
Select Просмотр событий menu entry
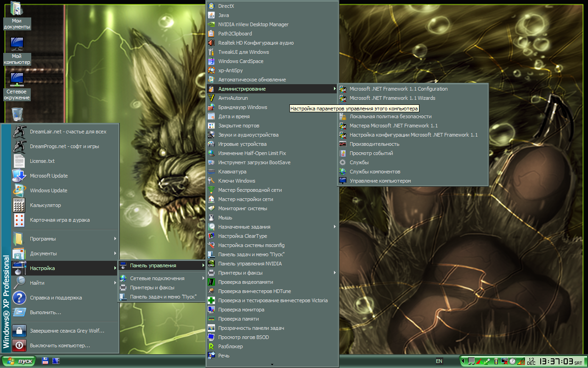tap(371, 153)
